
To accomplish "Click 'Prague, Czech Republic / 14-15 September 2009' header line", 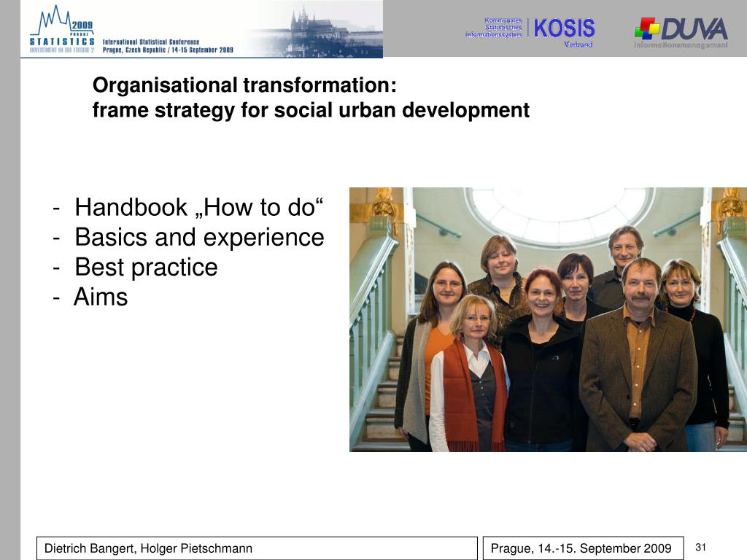I will pos(168,50).
